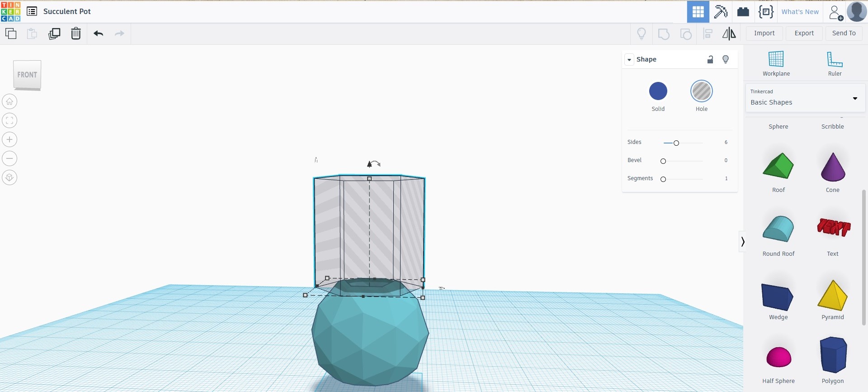Set the shape to Hole

click(x=702, y=91)
